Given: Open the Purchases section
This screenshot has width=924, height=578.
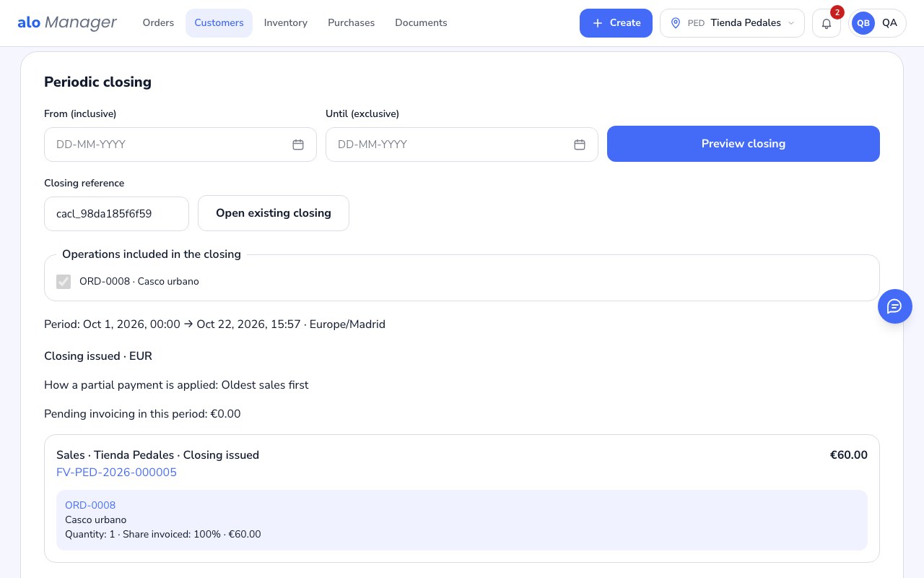Looking at the screenshot, I should (351, 23).
